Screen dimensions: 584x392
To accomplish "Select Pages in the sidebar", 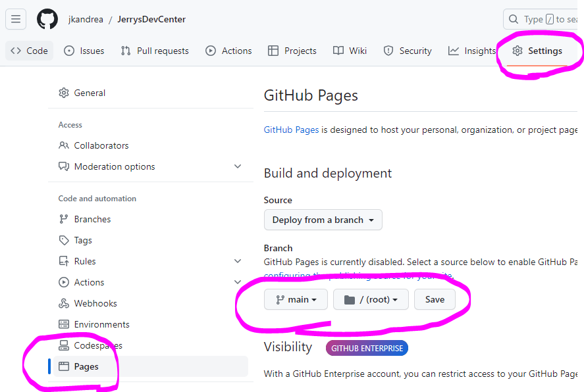I will (x=151, y=366).
